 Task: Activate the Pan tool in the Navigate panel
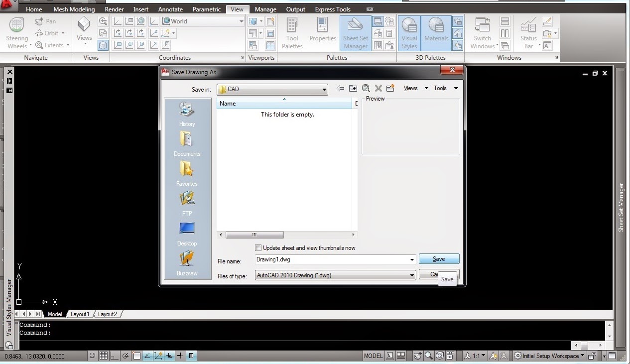pyautogui.click(x=45, y=21)
